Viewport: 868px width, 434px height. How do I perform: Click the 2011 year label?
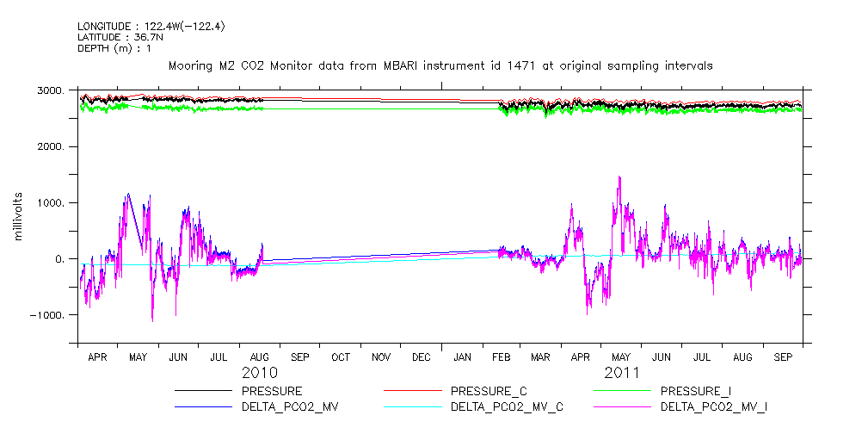coord(621,373)
